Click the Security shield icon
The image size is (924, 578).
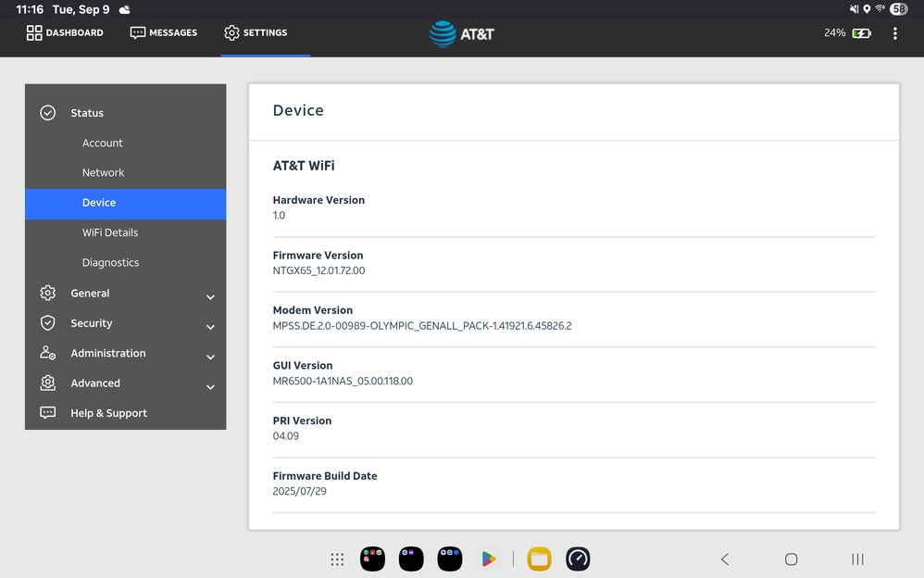(48, 322)
